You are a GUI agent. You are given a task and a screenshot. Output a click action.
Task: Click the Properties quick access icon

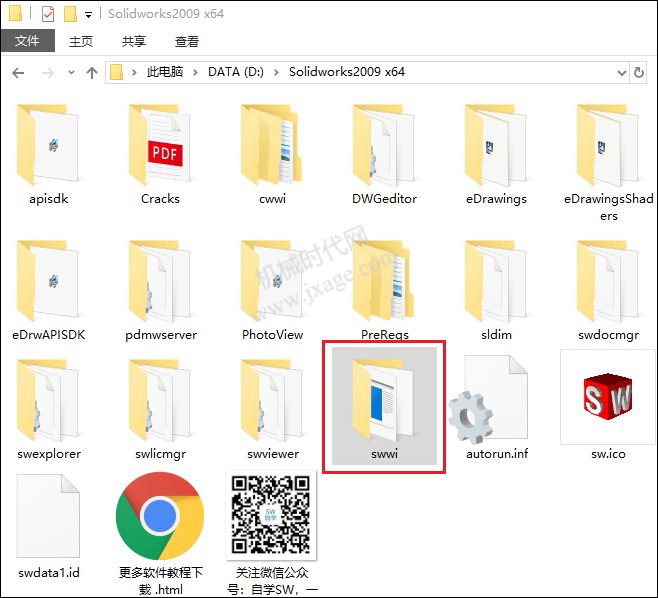click(x=48, y=14)
